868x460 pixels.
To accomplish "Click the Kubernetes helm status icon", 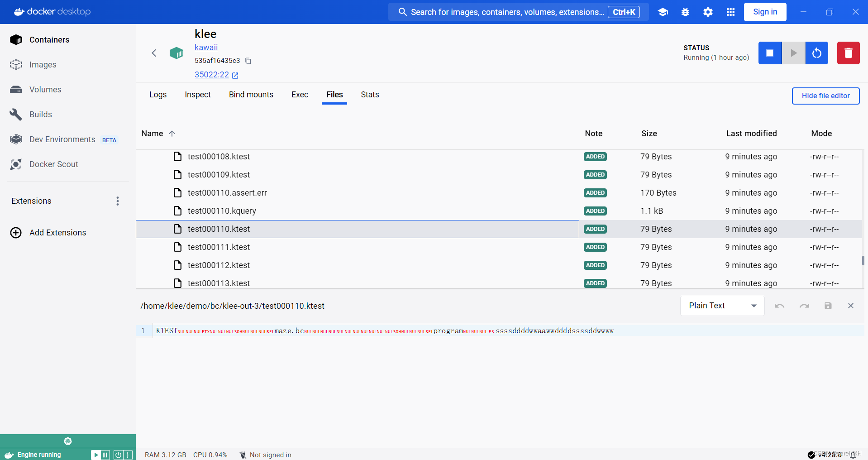I will coord(68,441).
